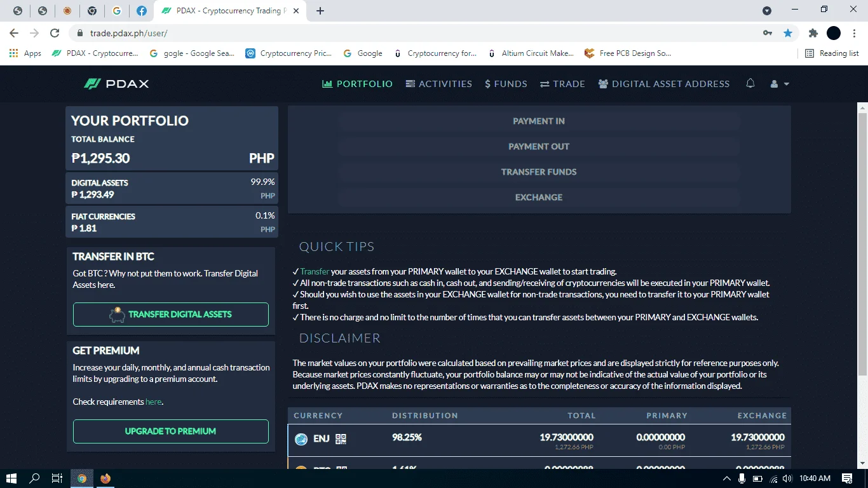Open the notifications bell
Image resolution: width=868 pixels, height=488 pixels.
pos(750,83)
